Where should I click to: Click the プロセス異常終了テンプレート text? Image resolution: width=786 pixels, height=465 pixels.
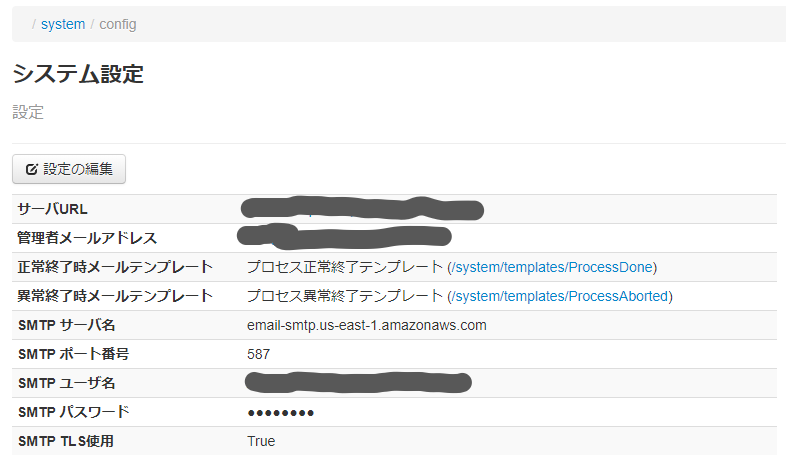tap(344, 296)
